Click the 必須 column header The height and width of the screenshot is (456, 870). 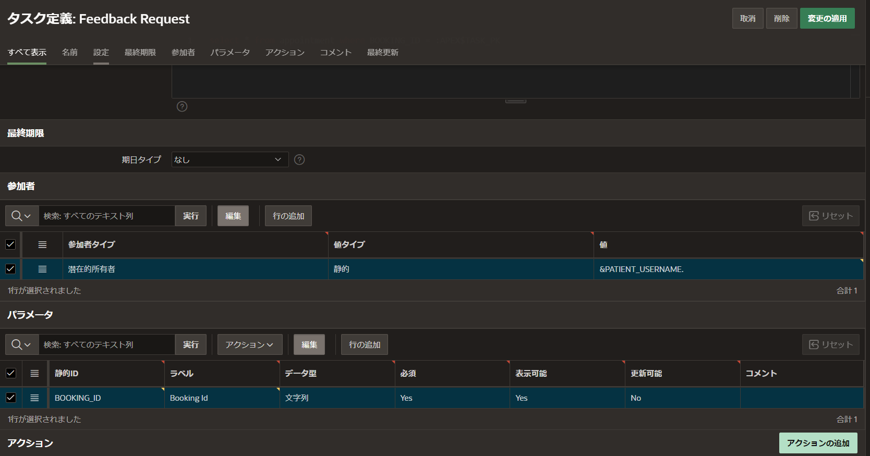(452, 373)
